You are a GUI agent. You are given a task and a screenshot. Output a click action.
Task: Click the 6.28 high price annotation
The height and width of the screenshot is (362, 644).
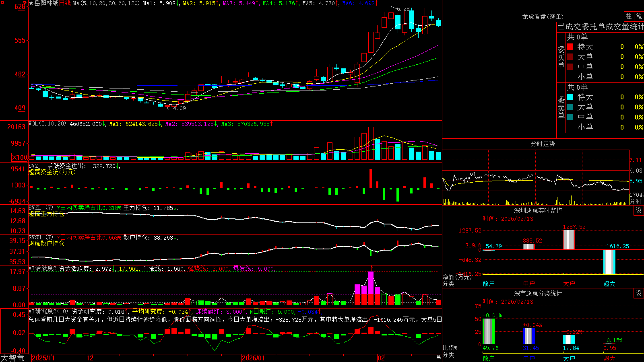pyautogui.click(x=403, y=9)
